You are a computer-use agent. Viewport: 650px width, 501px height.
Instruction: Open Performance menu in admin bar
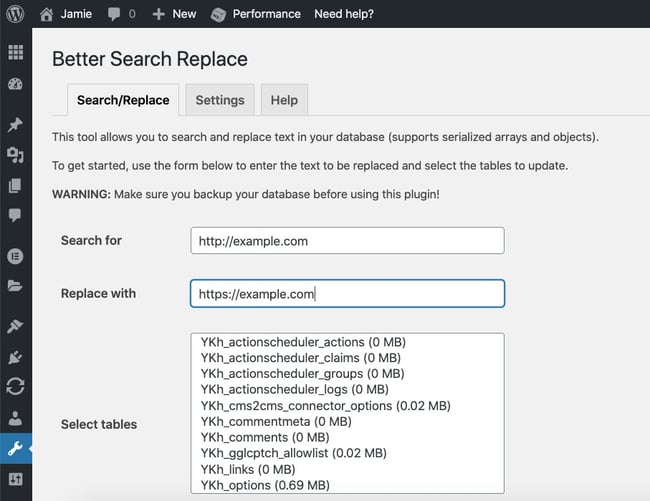coord(267,14)
